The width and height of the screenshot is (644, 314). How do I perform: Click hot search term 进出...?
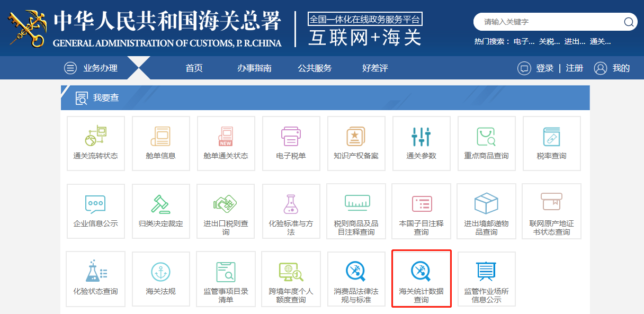(575, 41)
